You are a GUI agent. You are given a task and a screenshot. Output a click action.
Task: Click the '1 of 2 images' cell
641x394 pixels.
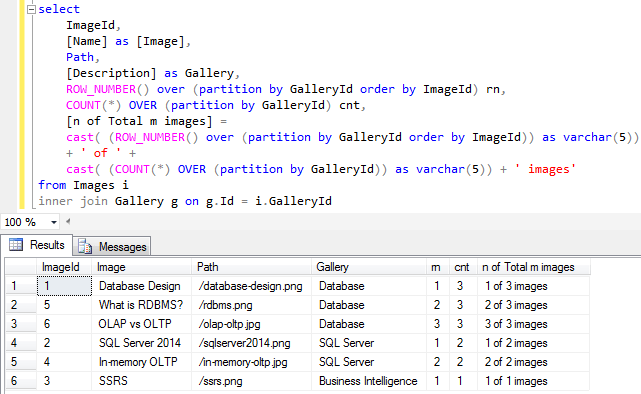[x=533, y=343]
